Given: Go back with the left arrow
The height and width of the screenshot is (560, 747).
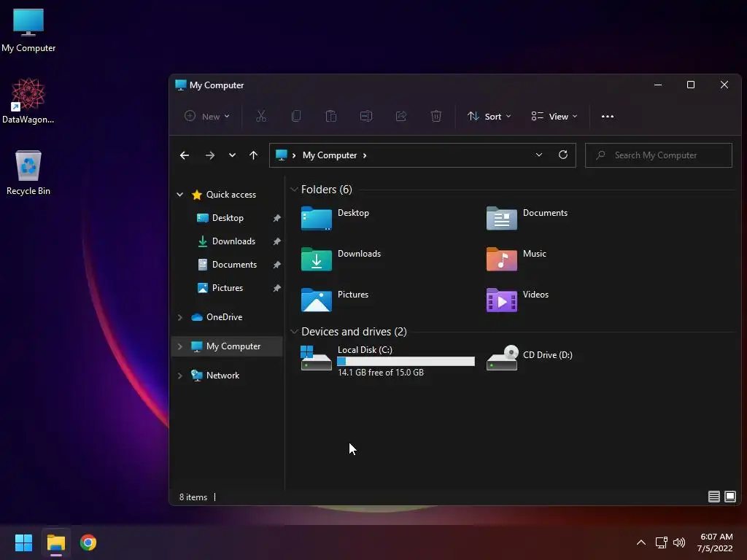Looking at the screenshot, I should point(185,155).
